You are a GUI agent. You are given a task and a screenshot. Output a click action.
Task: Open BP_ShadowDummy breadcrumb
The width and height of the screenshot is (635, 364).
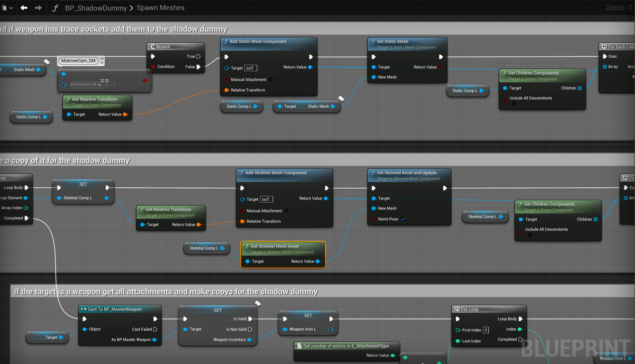96,8
